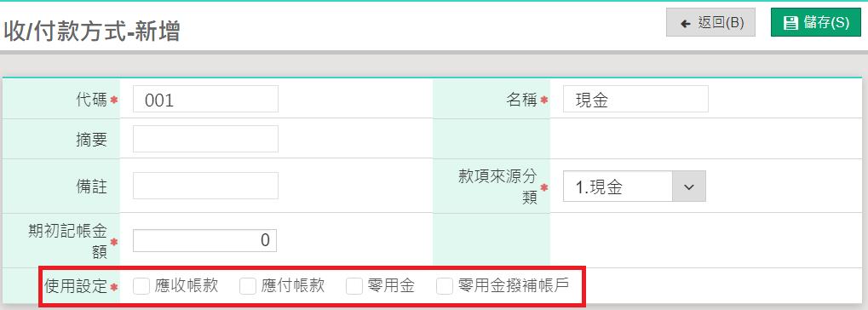The height and width of the screenshot is (310, 868).
Task: Go back with the 返回(B) button
Action: (x=710, y=23)
